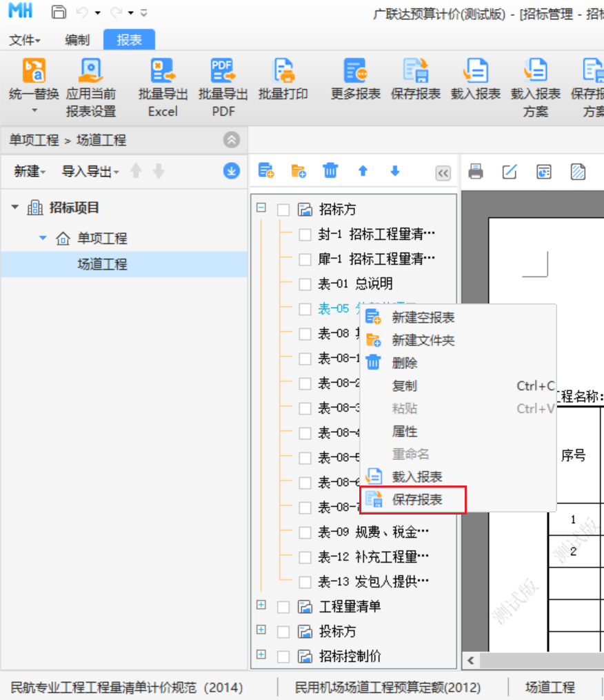Open the 新建 dropdown
This screenshot has width=604, height=700.
coord(30,172)
